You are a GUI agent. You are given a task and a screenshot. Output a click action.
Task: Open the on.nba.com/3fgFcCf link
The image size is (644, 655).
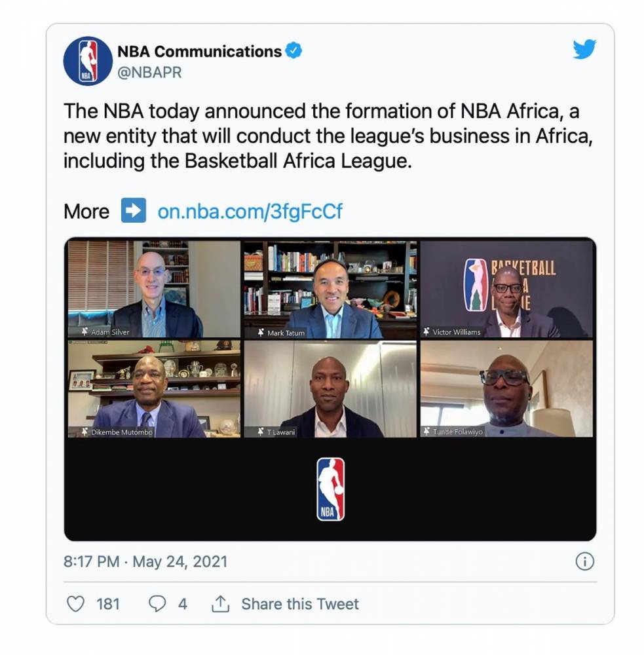[250, 212]
